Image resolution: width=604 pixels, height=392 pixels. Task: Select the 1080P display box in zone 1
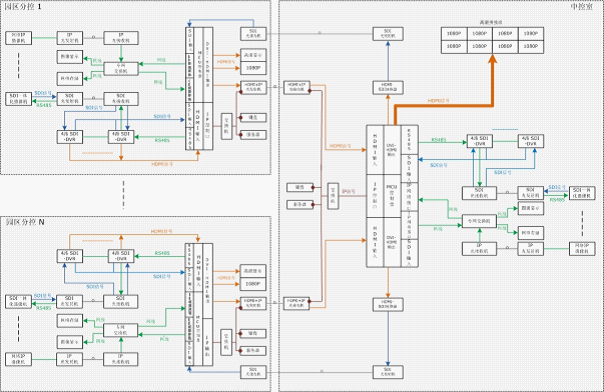(x=253, y=68)
